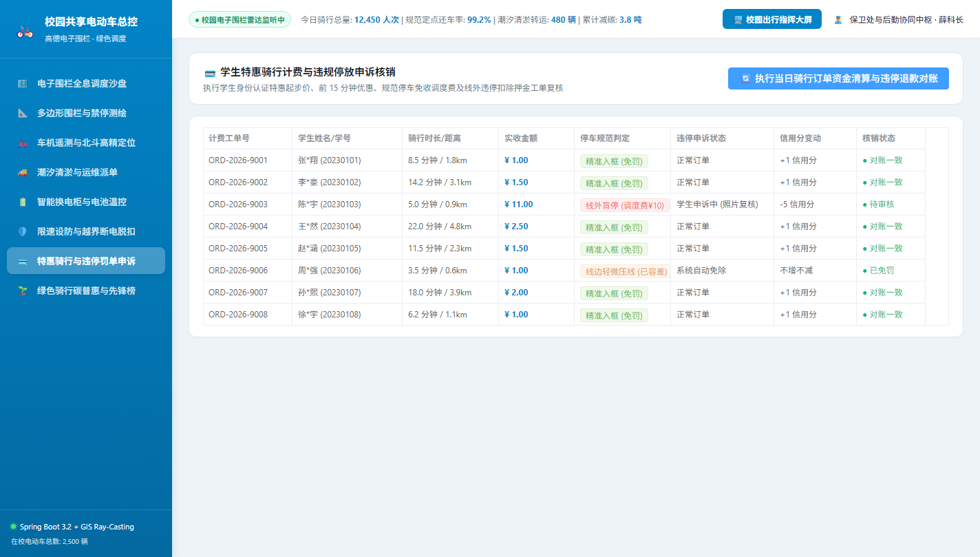Select order number ORD-2026-9003
This screenshot has width=980, height=557.
(238, 204)
